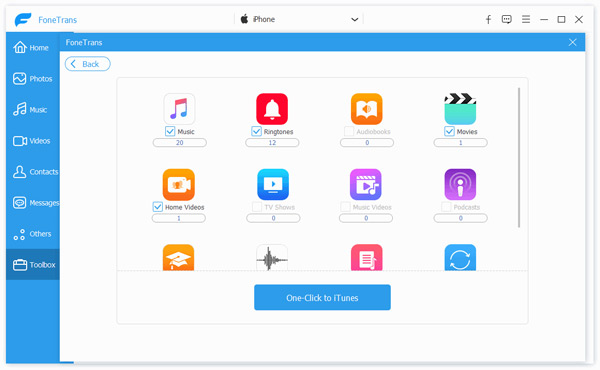Click the pink playlist document icon

coord(367,258)
